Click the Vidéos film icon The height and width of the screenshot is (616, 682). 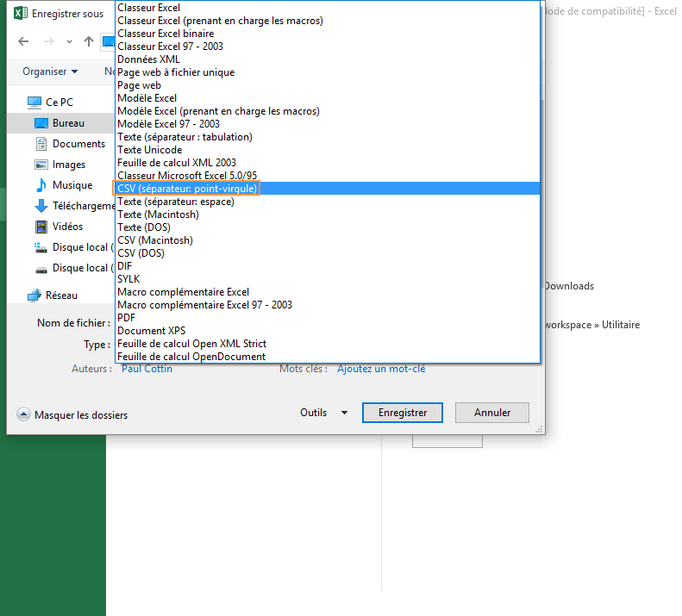(41, 227)
